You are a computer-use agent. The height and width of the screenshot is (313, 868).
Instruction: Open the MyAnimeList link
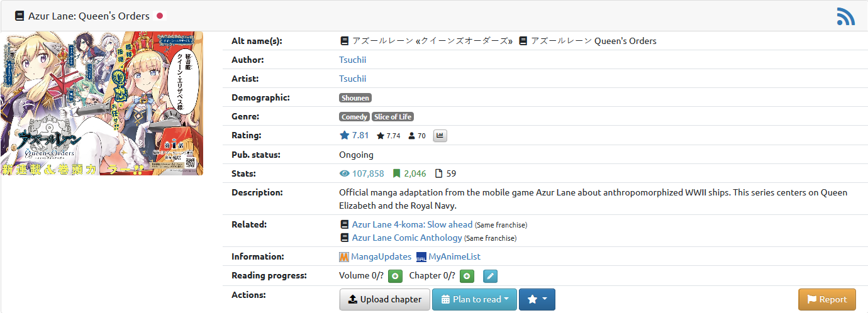pos(454,257)
